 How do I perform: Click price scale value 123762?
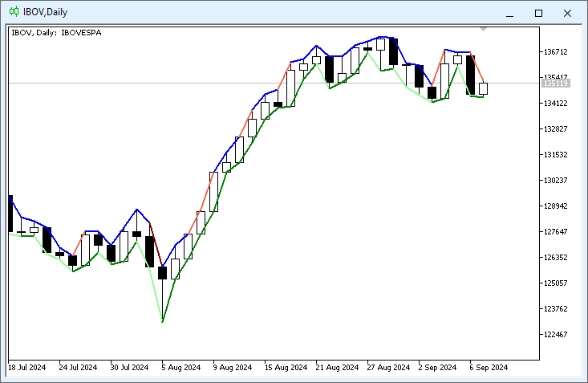tap(555, 309)
